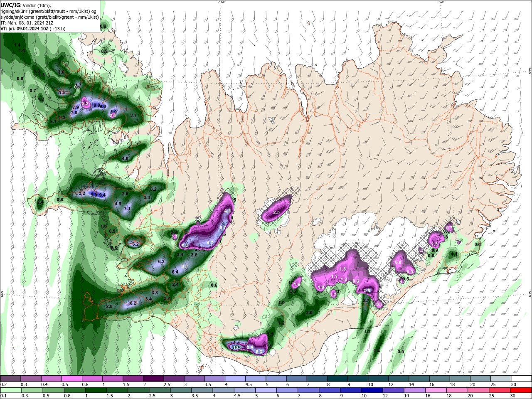532x399 pixels.
Task: Click the lower legend swatch between 12 and 14
Action: (x=394, y=390)
